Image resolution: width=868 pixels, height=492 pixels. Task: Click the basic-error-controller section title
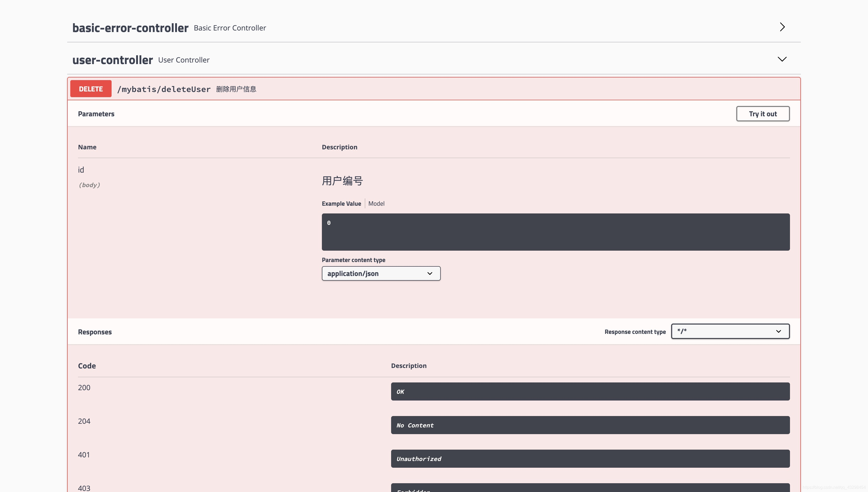(130, 28)
